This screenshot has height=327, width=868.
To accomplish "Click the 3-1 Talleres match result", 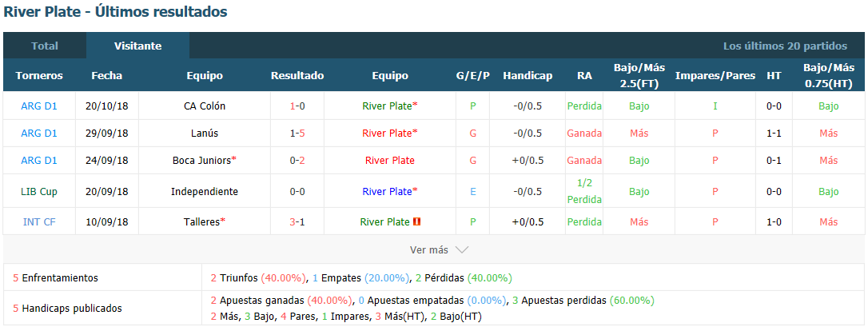I will [x=297, y=222].
